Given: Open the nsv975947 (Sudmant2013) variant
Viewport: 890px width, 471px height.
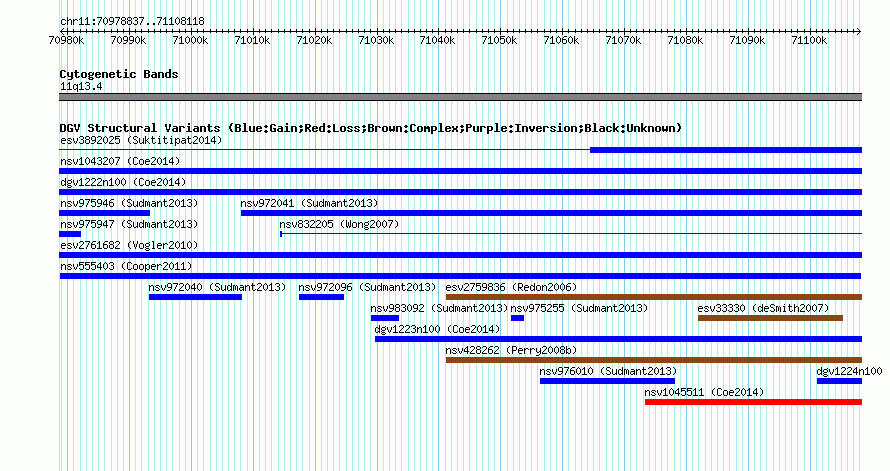Looking at the screenshot, I should coord(129,224).
